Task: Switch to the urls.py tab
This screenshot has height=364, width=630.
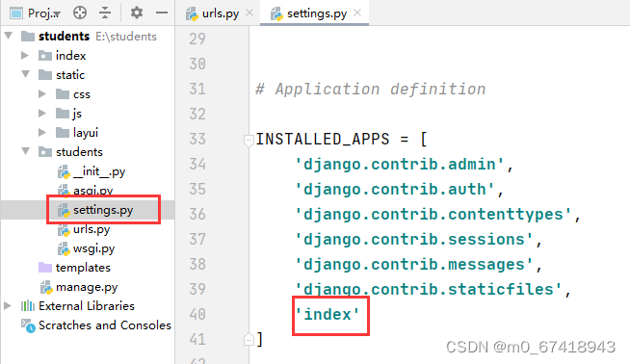Action: coord(221,13)
